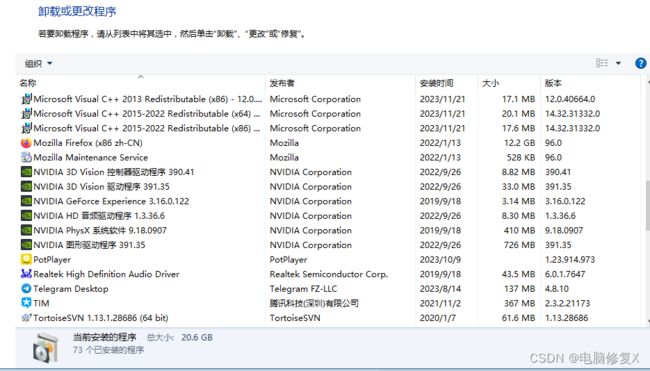Click version 1.23.914.973
650x371 pixels.
coord(570,259)
